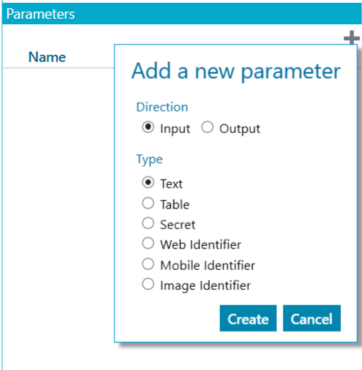Choose the Table parameter type

coord(148,203)
